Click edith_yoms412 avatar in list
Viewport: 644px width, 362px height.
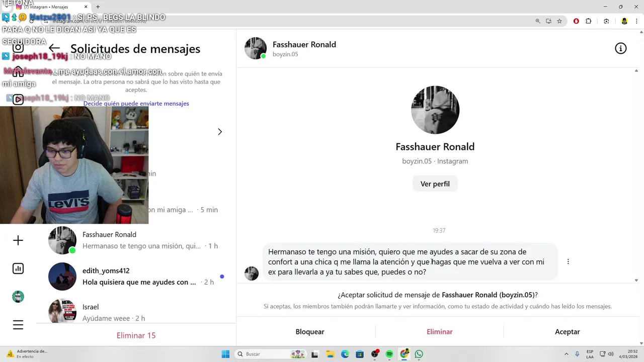point(62,277)
